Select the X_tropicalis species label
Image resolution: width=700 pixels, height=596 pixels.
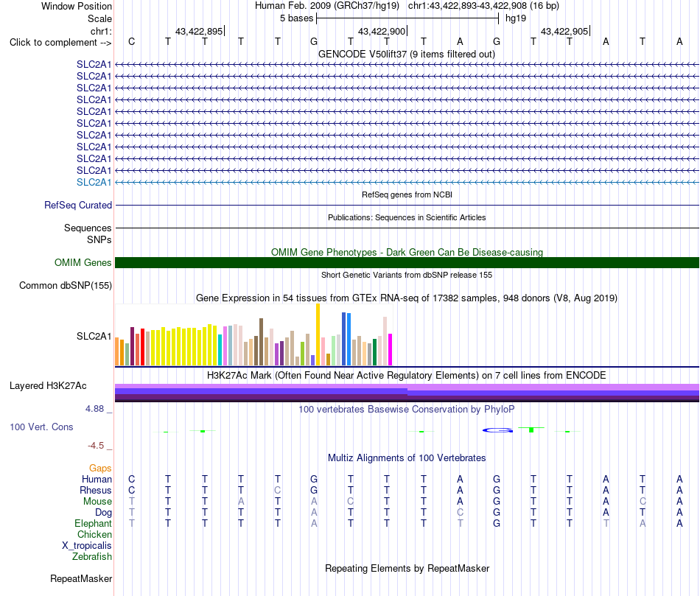tap(87, 546)
